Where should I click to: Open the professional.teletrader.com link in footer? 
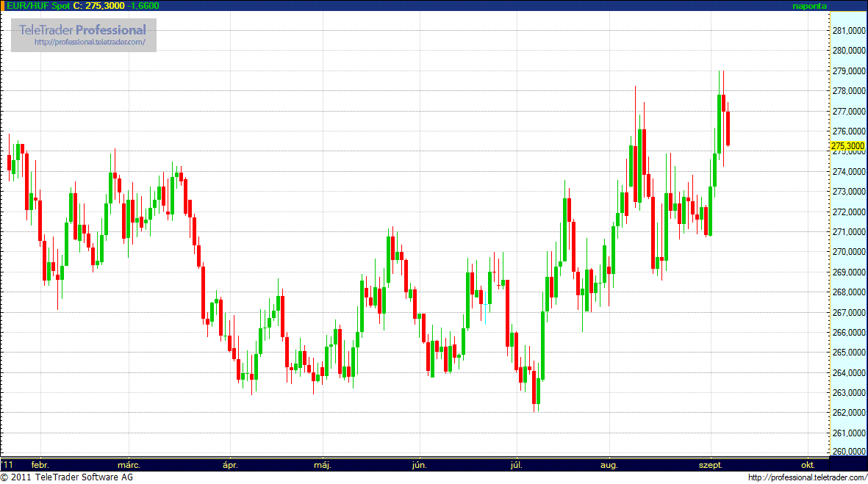[x=807, y=477]
